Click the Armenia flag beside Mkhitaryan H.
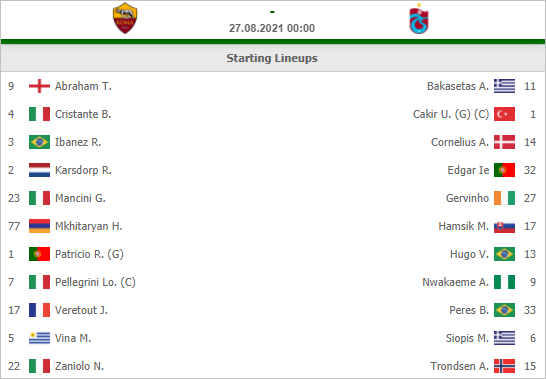The height and width of the screenshot is (379, 546). 39,226
